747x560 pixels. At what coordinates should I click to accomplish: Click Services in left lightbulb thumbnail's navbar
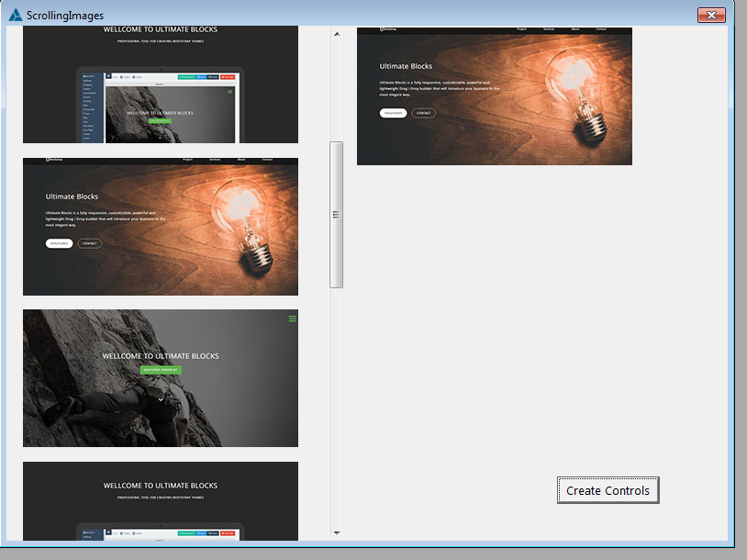click(214, 160)
